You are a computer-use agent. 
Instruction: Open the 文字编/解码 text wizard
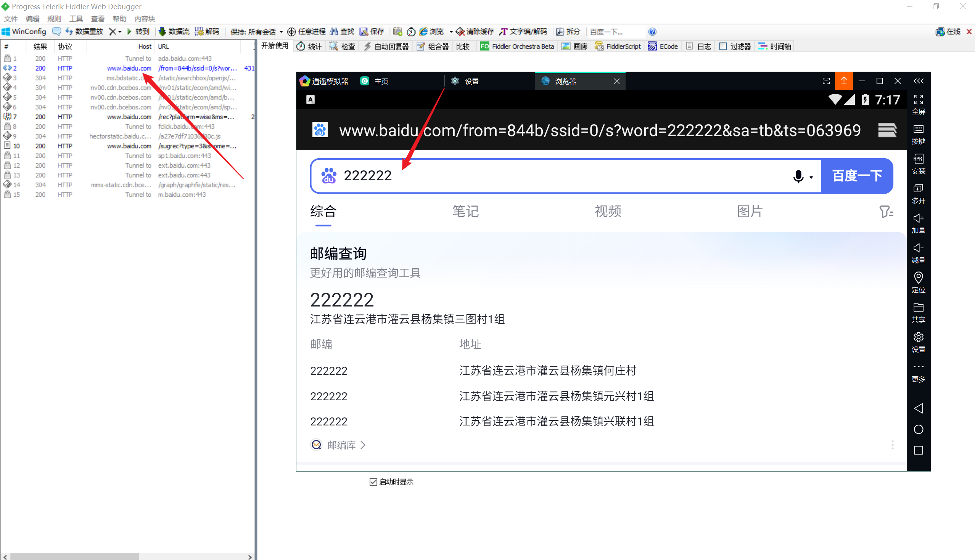pos(523,32)
